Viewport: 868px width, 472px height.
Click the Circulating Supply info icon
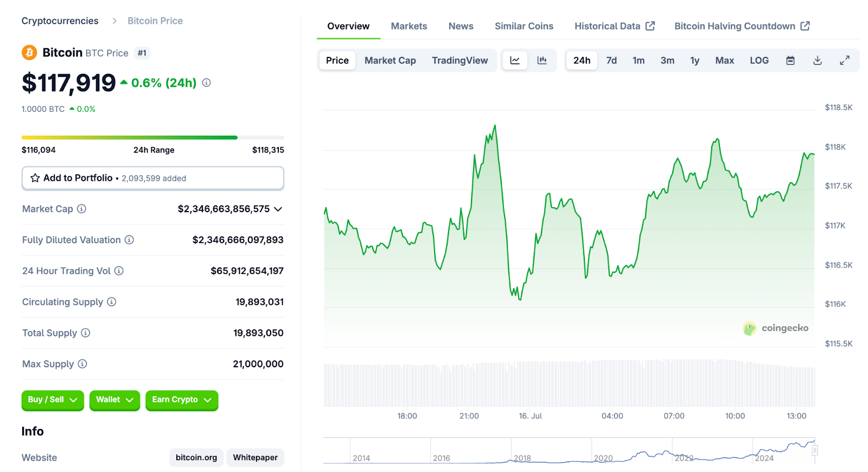click(111, 302)
